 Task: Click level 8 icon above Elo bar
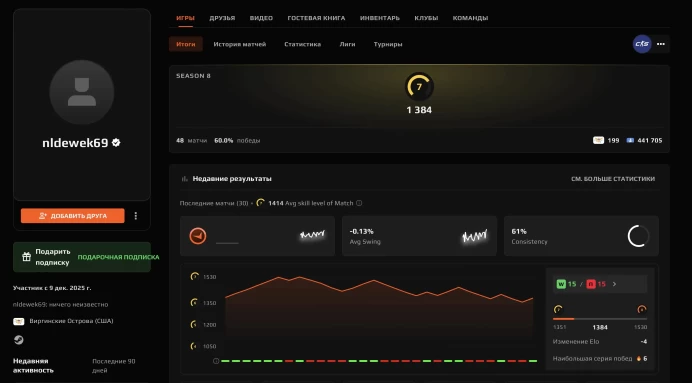coord(642,309)
